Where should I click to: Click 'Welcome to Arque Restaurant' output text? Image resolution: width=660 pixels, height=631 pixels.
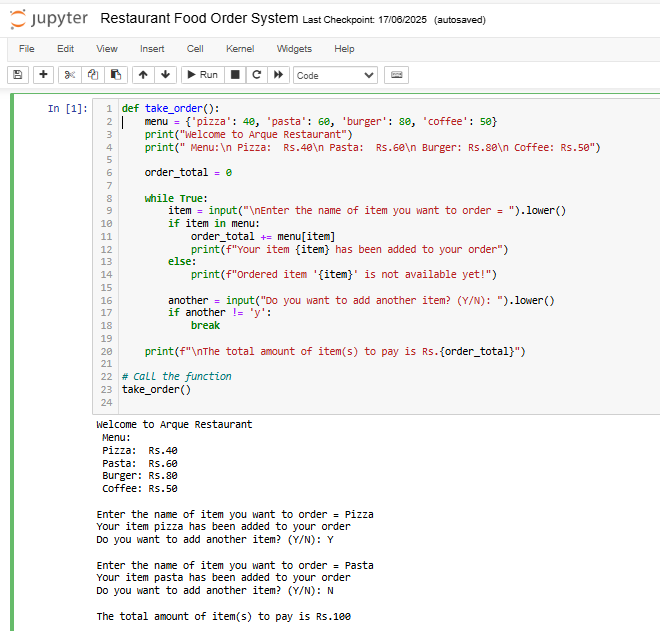point(174,424)
